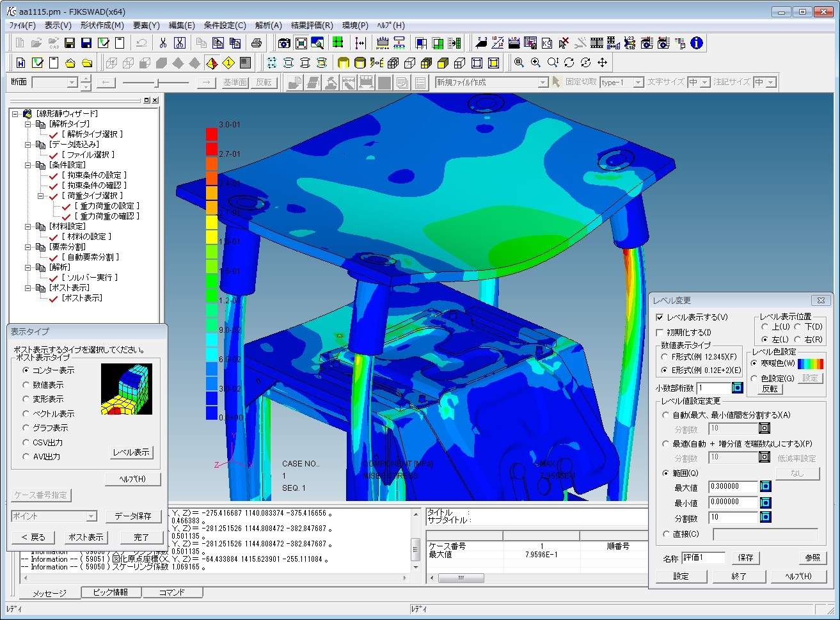This screenshot has height=620, width=840.
Task: Click the 設定 button in レベル変更 dialog
Action: pyautogui.click(x=681, y=576)
